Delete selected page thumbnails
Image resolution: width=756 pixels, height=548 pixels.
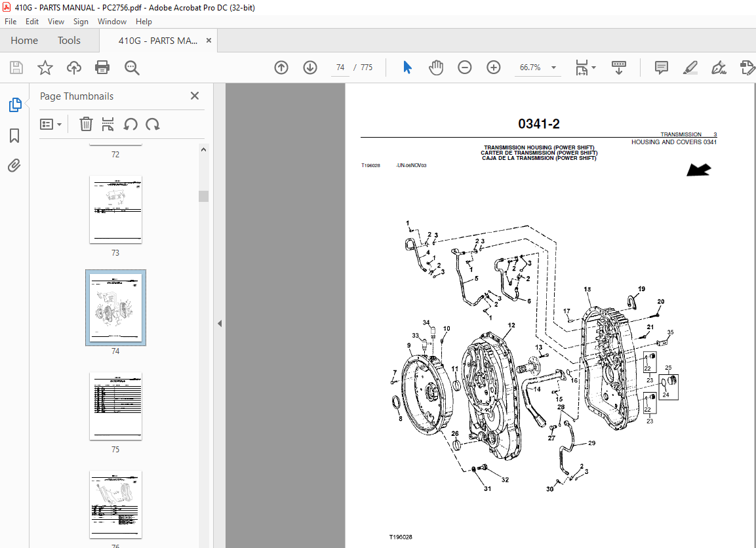pyautogui.click(x=86, y=125)
